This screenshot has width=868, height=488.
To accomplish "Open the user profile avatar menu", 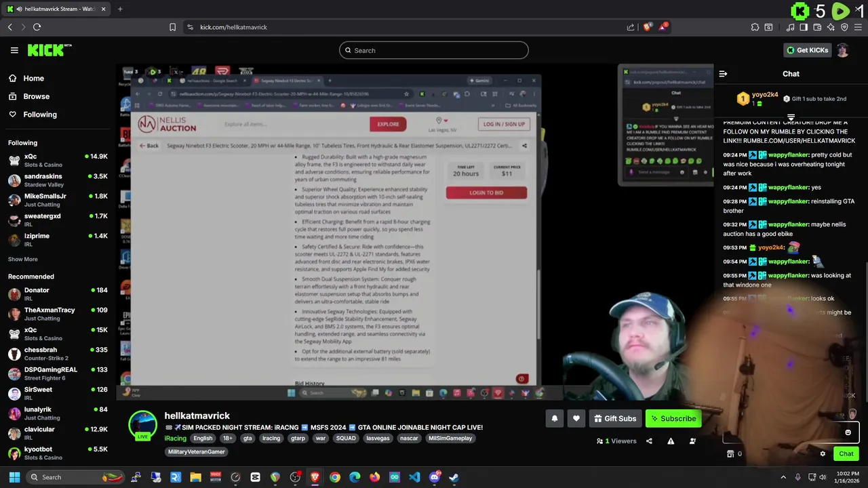I will pos(843,50).
